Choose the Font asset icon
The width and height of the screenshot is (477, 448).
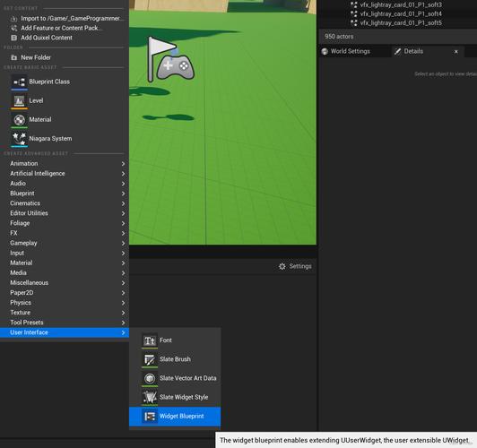point(150,340)
